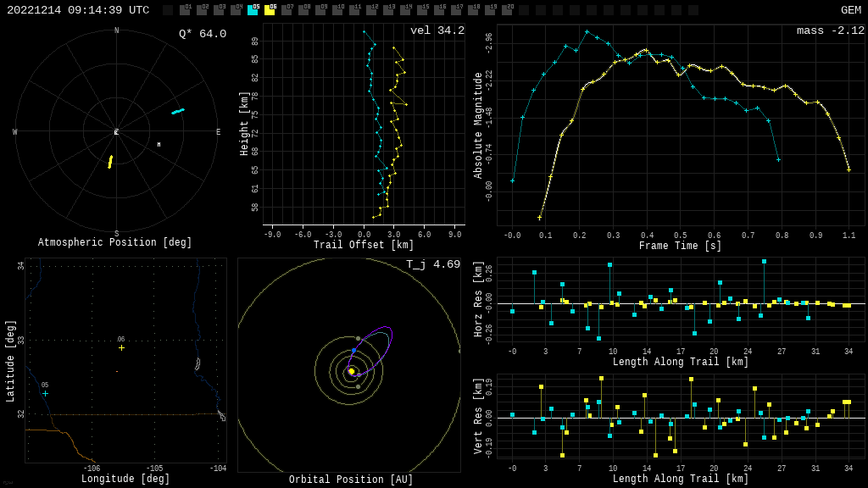This screenshot has height=488, width=868.
Task: Click the T_j 4.69 value on orbit plot
Action: (x=432, y=264)
